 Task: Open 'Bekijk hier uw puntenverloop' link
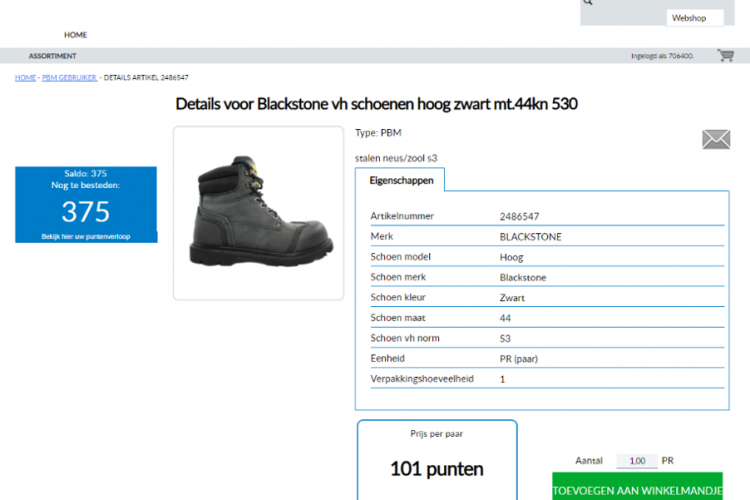pyautogui.click(x=86, y=236)
